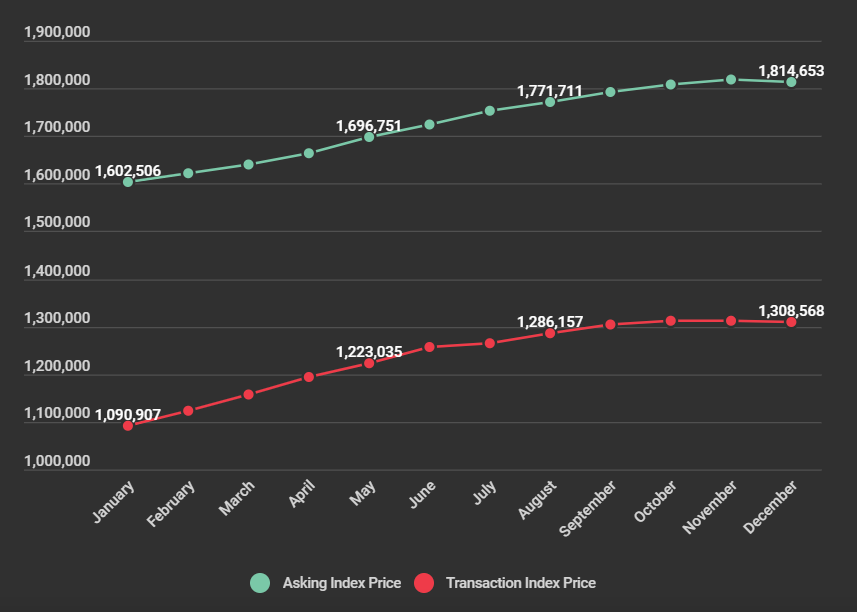
Task: Click the September x-axis label
Action: pyautogui.click(x=588, y=508)
